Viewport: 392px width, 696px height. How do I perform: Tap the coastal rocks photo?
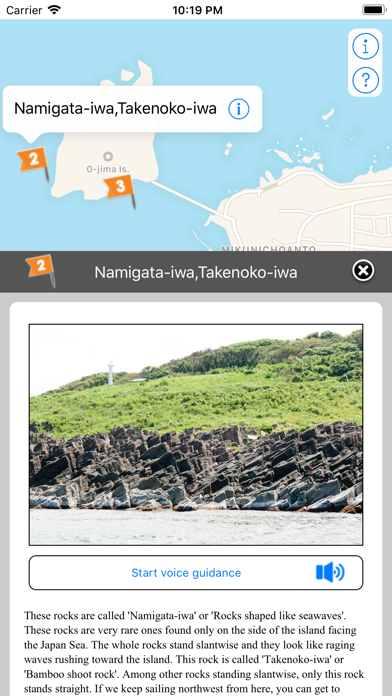(x=196, y=435)
